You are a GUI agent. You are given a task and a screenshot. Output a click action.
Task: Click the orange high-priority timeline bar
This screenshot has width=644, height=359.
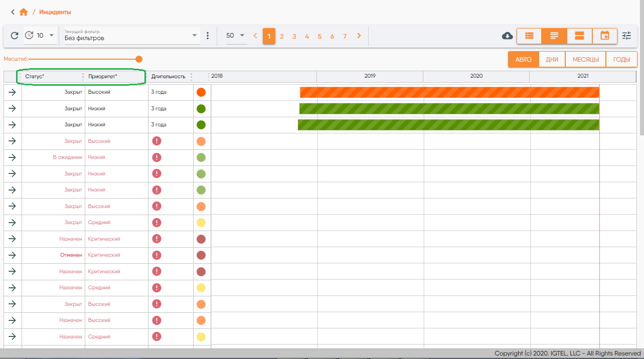[449, 92]
